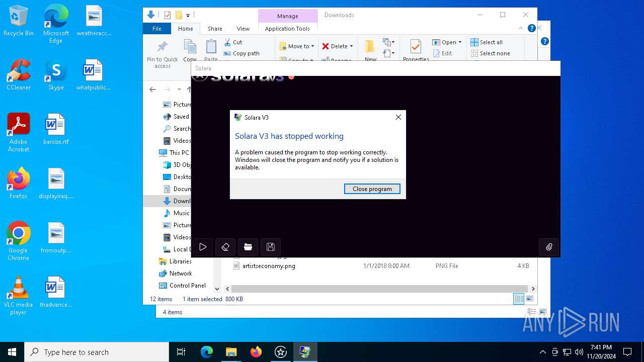The image size is (644, 362).
Task: Collapse the Explorer ribbon chevron
Action: (x=520, y=29)
